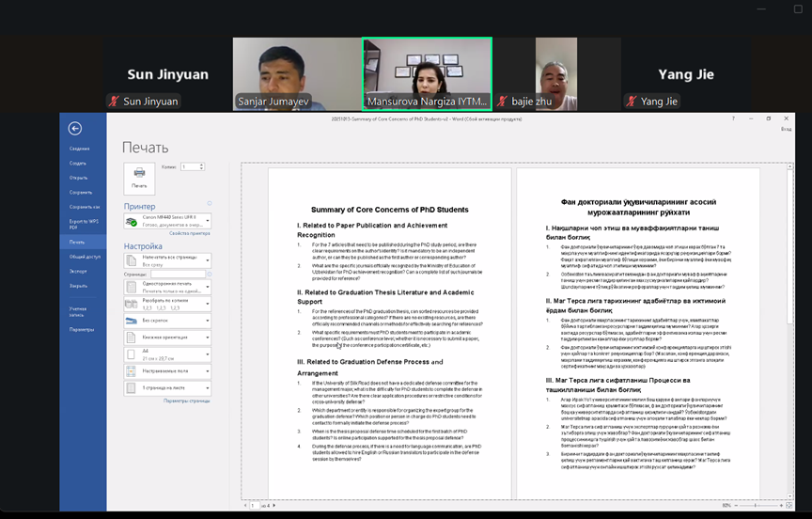Click the printer info icon beside Принтер

(x=209, y=203)
